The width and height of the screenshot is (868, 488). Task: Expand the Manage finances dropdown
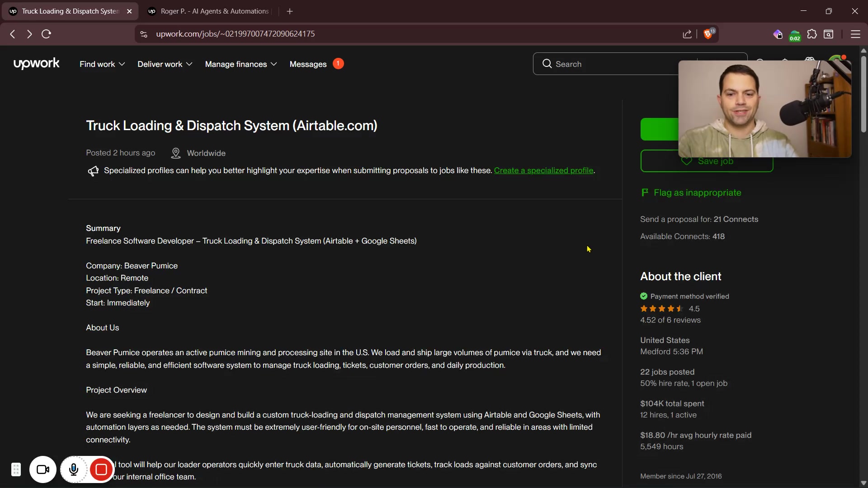pyautogui.click(x=241, y=64)
